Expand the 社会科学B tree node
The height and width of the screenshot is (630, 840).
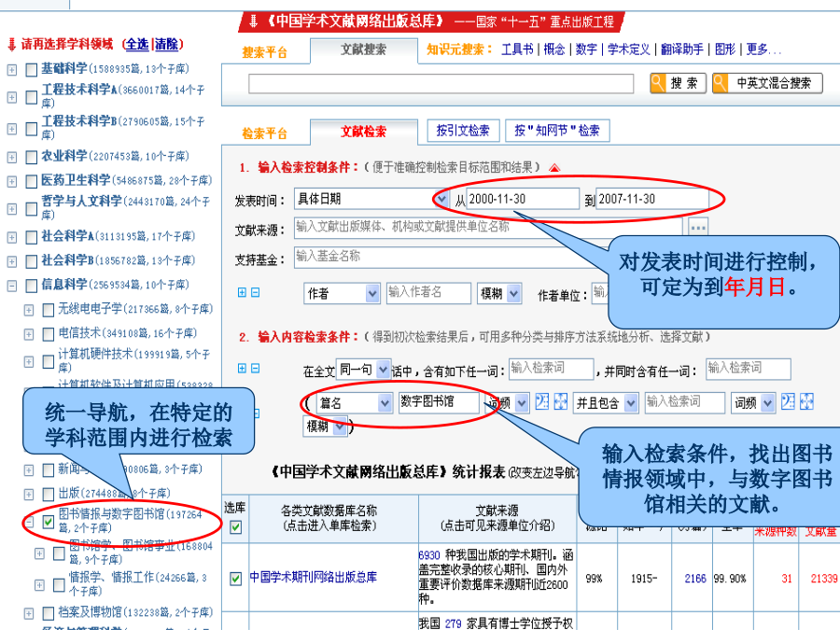pos(12,261)
